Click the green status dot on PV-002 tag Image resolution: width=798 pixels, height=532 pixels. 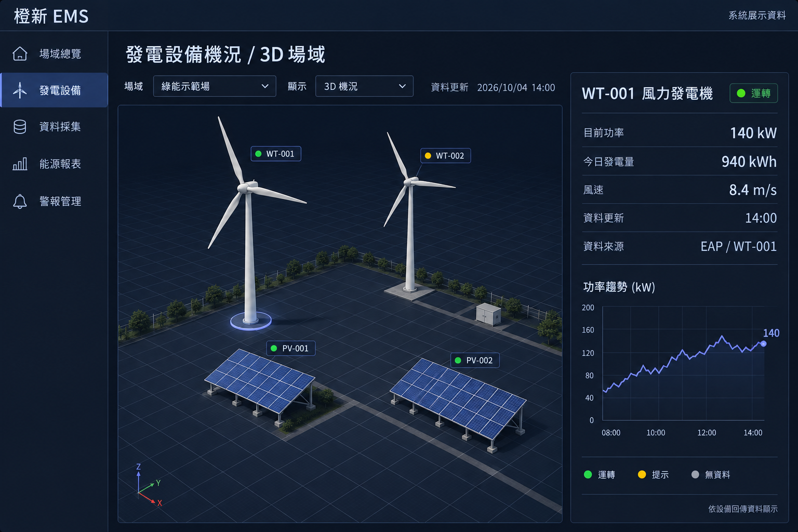point(458,360)
